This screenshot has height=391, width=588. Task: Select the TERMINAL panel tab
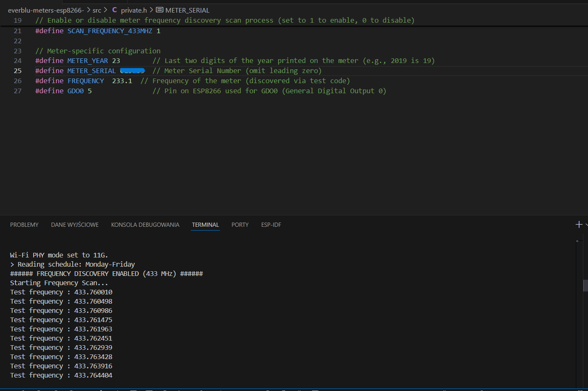[x=205, y=225]
